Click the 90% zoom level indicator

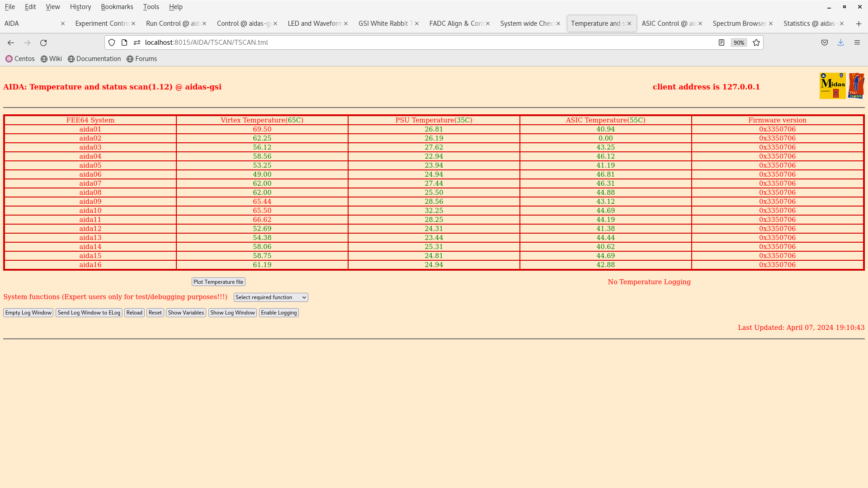pyautogui.click(x=739, y=42)
